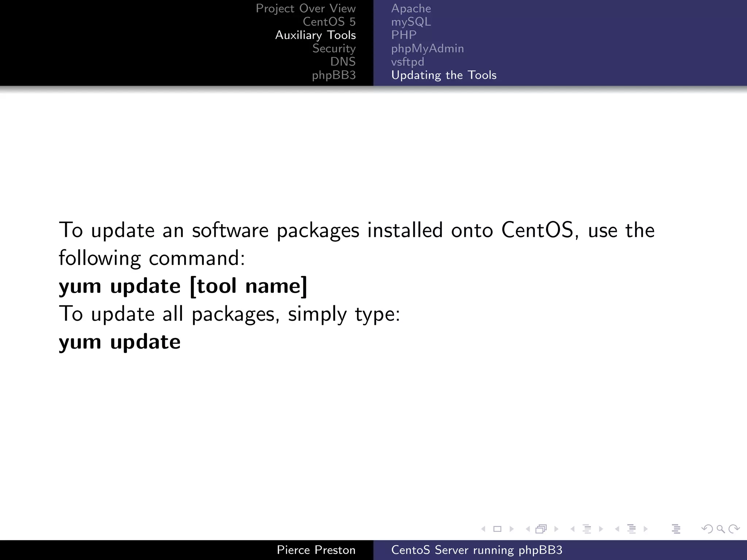Jump to the phpBB3 section
This screenshot has width=747, height=560.
tap(334, 75)
